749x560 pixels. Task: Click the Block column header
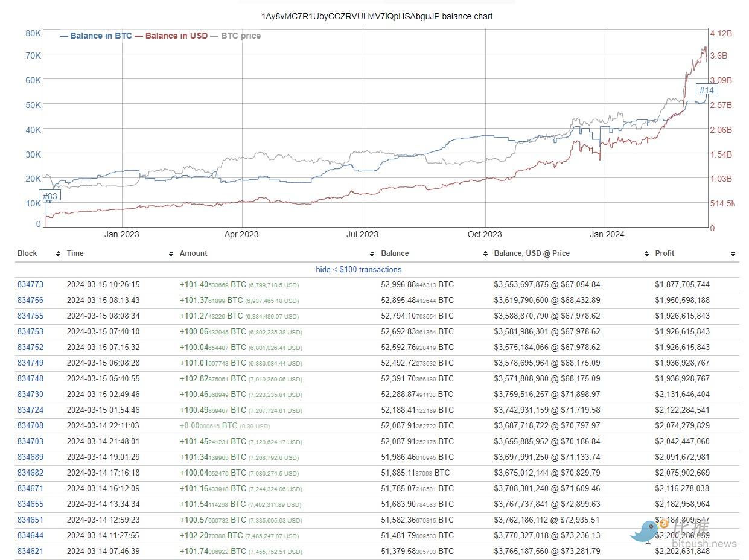click(x=27, y=253)
